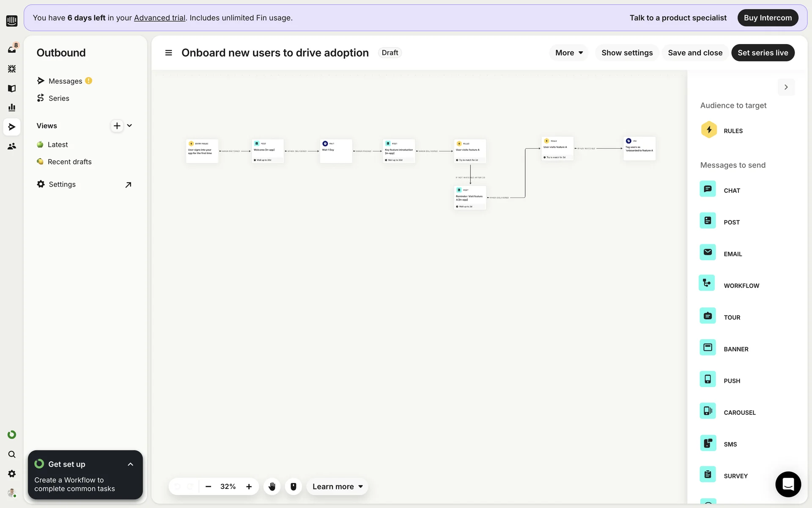
Task: Pick the CHAT message block icon
Action: coord(708,189)
